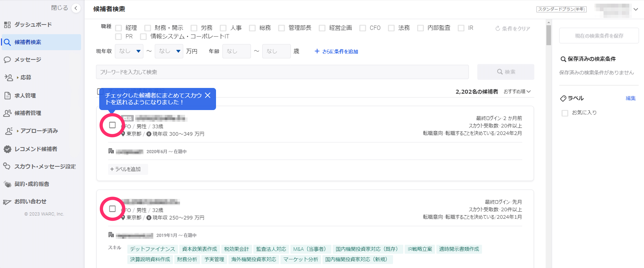Click the デットファイナンス skill tag
This screenshot has height=268, width=644.
pyautogui.click(x=152, y=249)
